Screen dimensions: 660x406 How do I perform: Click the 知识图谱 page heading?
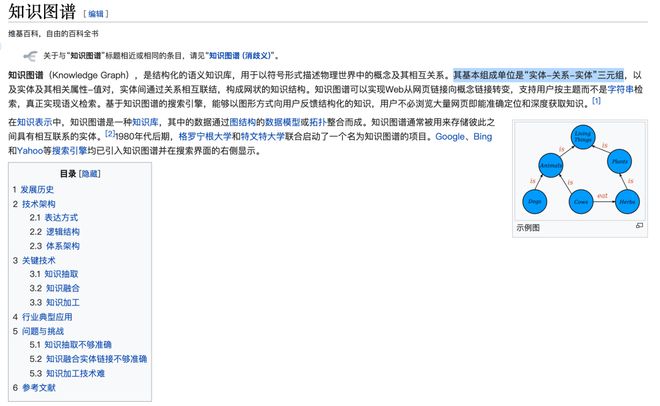tap(42, 12)
